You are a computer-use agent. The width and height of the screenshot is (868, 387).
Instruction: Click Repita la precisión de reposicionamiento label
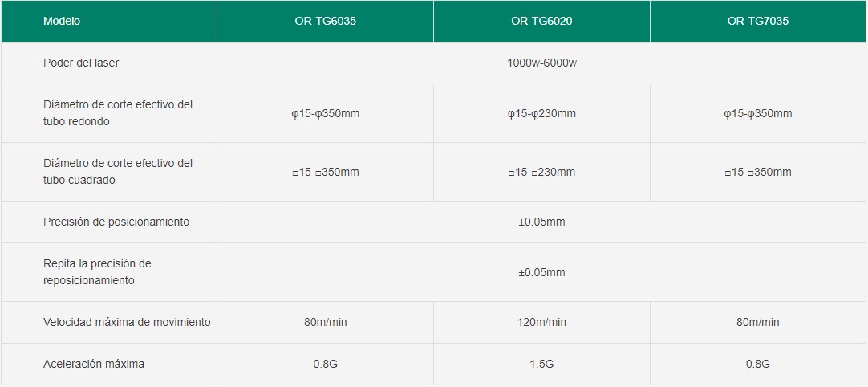click(97, 271)
